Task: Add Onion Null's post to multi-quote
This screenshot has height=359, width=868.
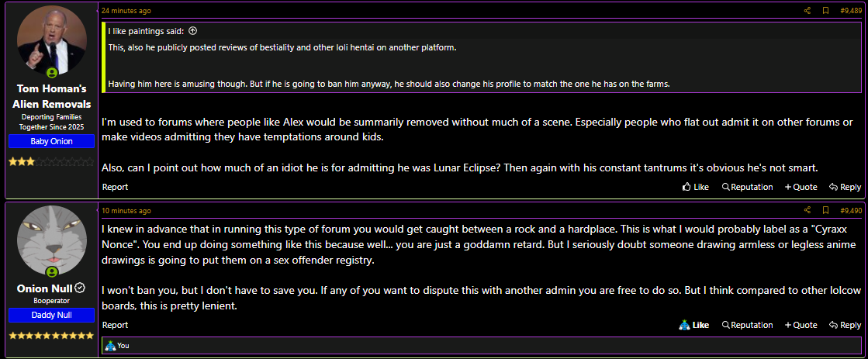Action: click(801, 325)
